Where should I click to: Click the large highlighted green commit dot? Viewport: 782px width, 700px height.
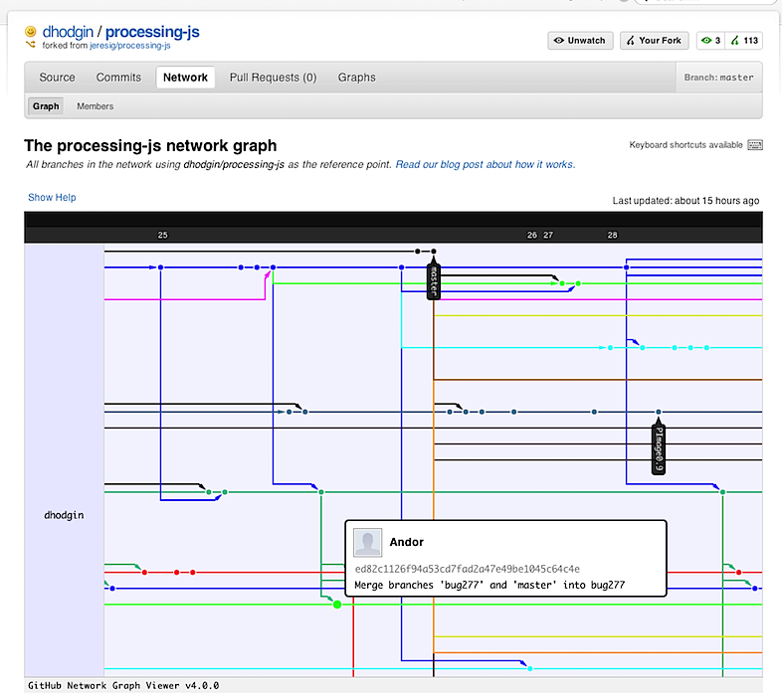337,605
